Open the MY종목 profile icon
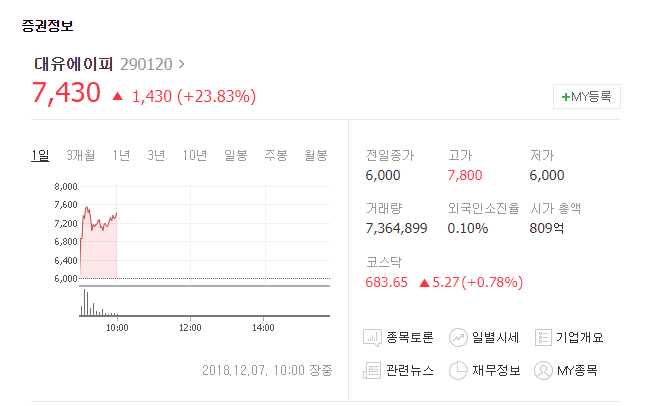 coord(543,370)
